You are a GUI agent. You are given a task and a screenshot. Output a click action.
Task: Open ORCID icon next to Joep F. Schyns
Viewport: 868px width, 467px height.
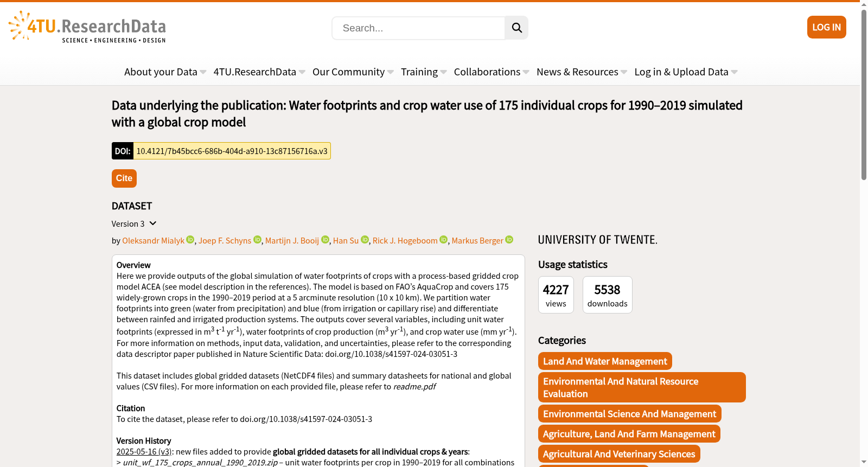[x=258, y=240]
